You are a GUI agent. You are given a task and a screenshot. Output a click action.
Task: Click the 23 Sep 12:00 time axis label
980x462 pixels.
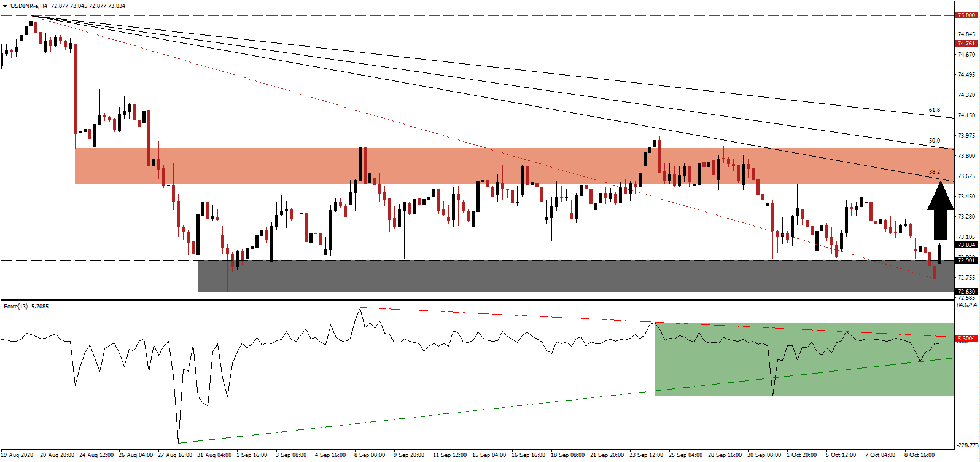[x=646, y=455]
